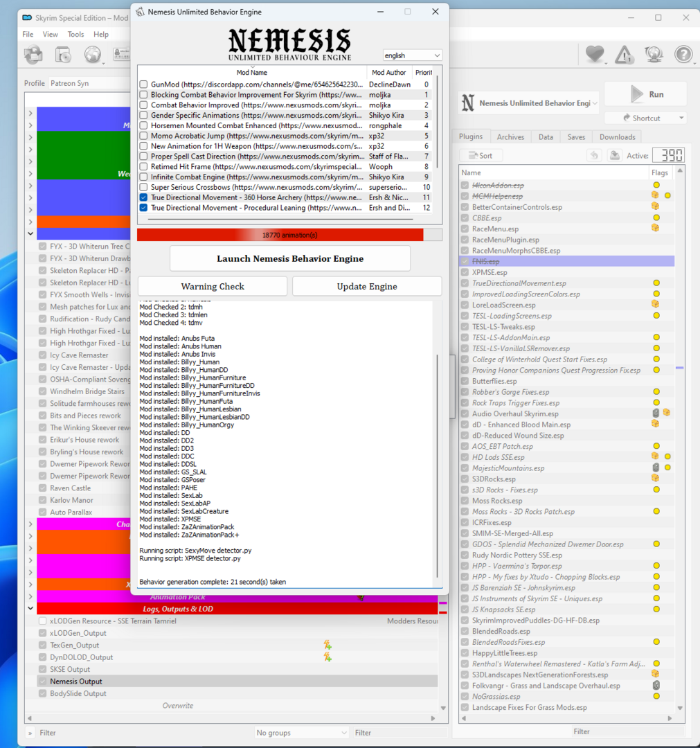This screenshot has height=748, width=700.
Task: Expand the separator above Logs, Outputs & LOD
Action: click(30, 597)
